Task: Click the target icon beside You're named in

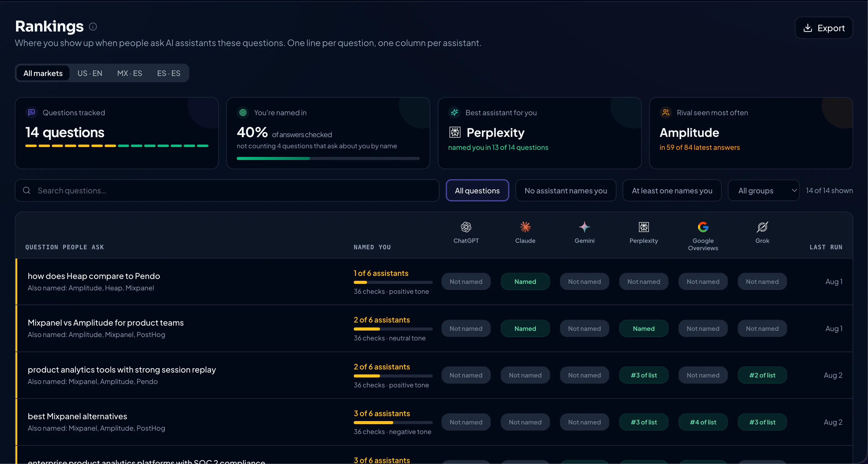Action: (x=243, y=112)
